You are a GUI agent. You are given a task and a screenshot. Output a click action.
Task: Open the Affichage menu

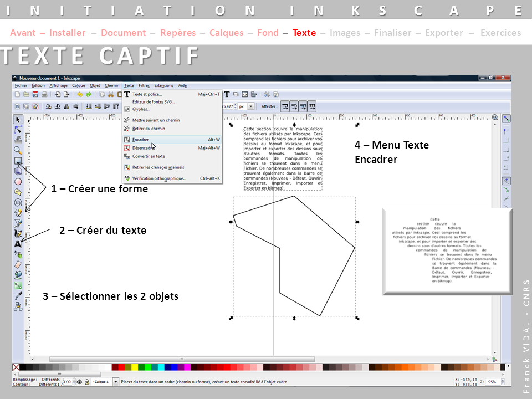point(58,85)
